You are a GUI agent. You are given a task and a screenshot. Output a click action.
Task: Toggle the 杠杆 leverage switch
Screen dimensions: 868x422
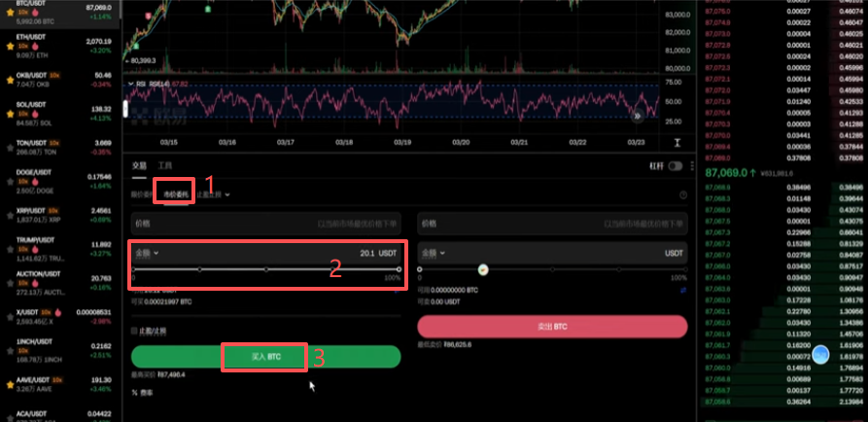coord(676,166)
